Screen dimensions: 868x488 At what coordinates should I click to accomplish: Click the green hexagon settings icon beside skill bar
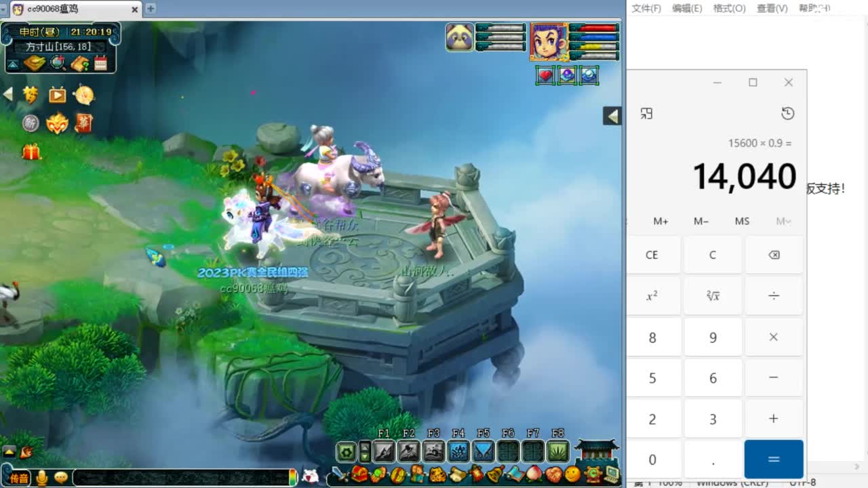coord(347,451)
